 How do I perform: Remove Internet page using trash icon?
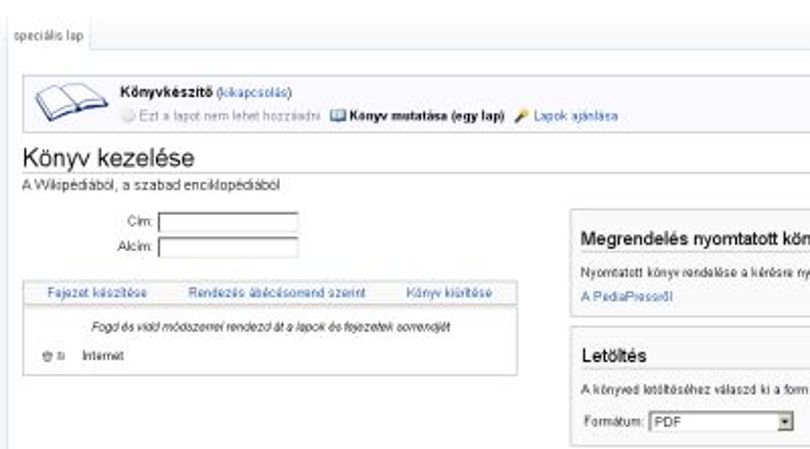point(47,356)
